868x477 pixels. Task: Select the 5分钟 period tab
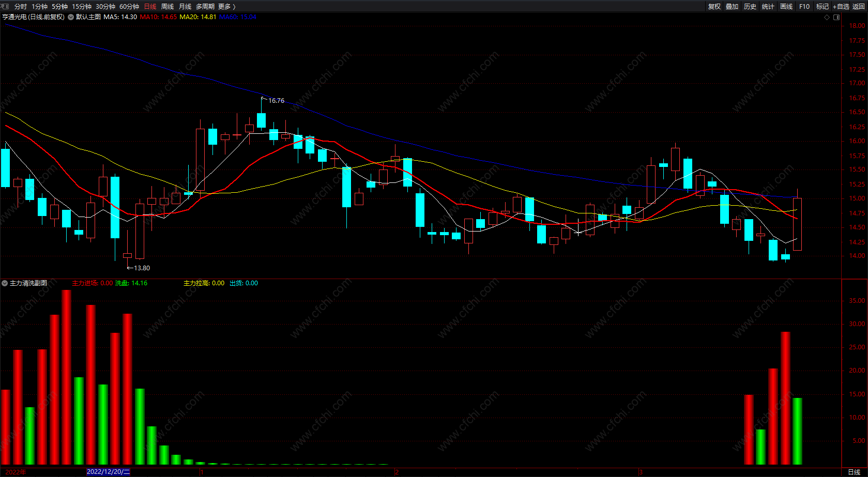[59, 7]
